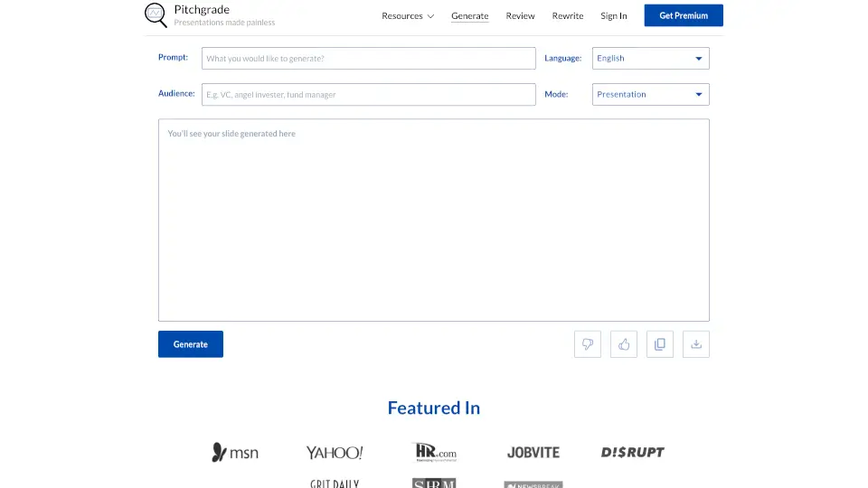Open the Rewrite page from navigation
Viewport: 868px width, 488px height.
point(568,16)
